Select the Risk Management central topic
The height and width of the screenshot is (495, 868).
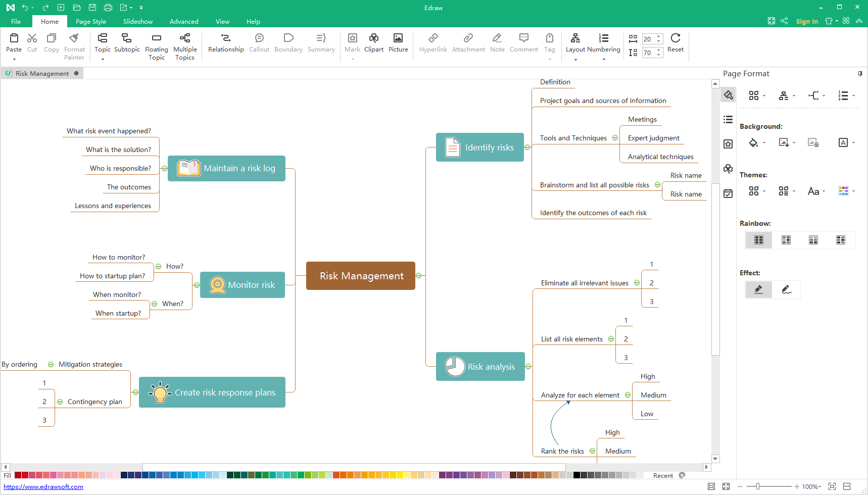coord(361,276)
